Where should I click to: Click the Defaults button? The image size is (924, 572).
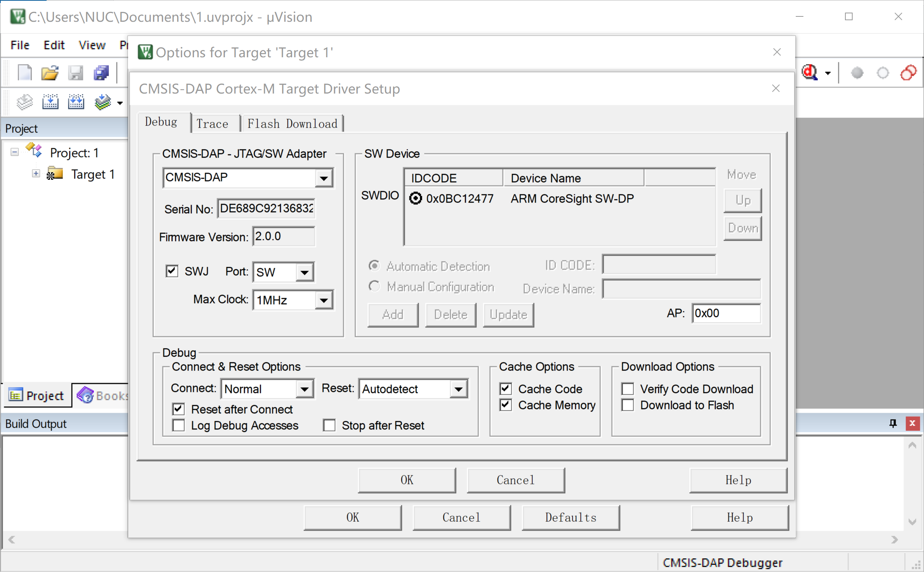[x=570, y=517]
